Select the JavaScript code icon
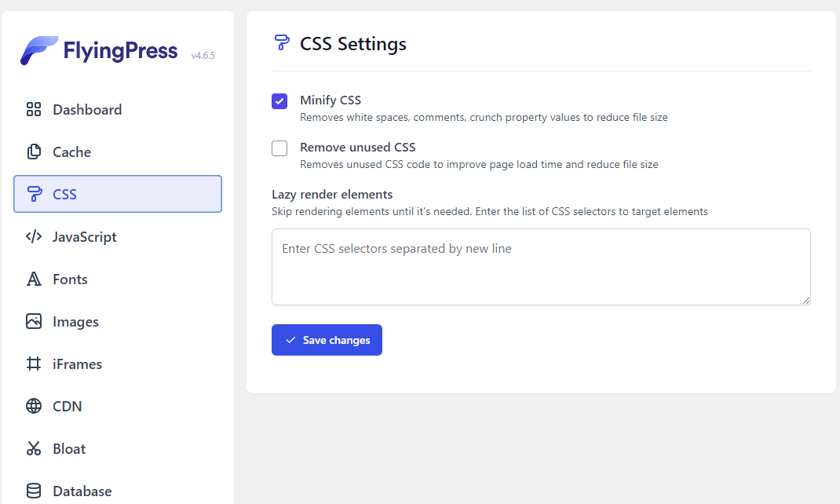This screenshot has width=840, height=504. point(32,236)
